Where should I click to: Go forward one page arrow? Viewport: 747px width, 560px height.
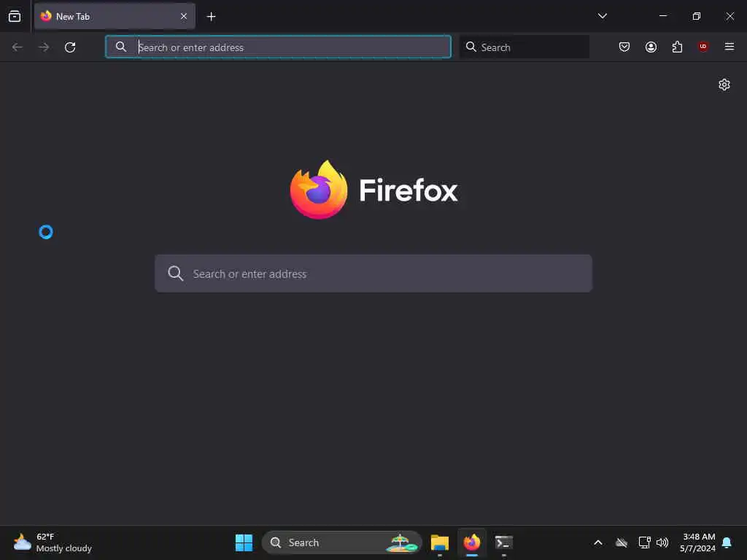tap(44, 47)
